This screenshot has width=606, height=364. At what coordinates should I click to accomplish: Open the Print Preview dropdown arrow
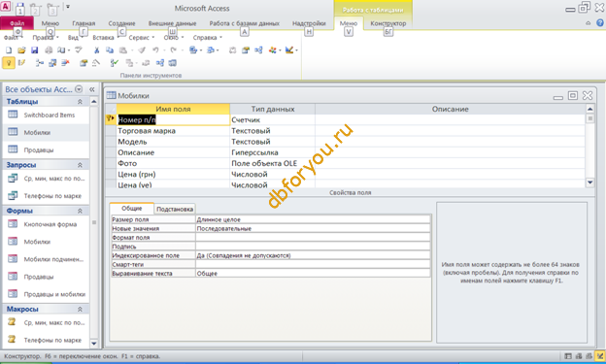(69, 50)
